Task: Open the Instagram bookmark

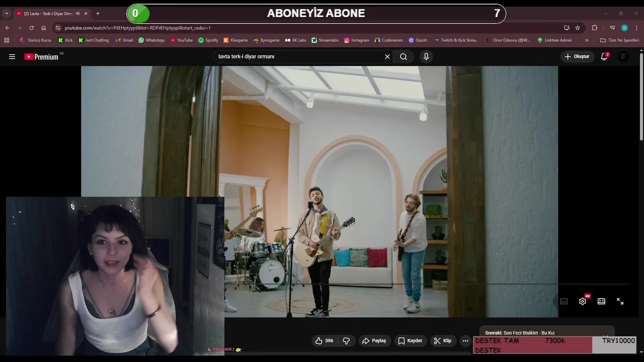Action: pos(357,40)
